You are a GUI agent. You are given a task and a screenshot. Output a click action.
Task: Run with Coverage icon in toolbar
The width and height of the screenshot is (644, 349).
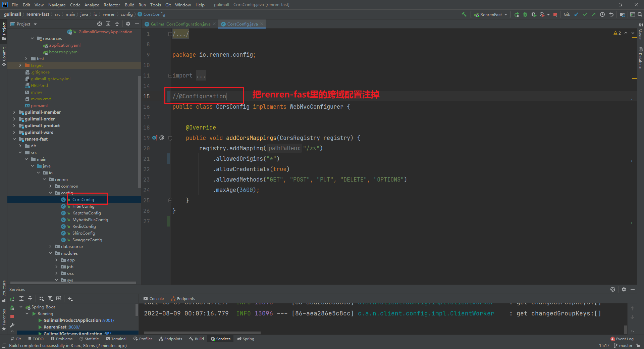click(534, 14)
